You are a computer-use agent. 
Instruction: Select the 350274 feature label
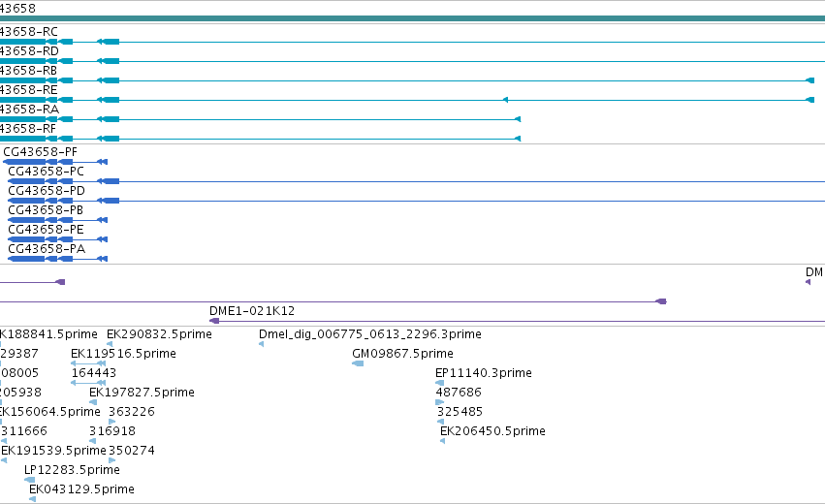tap(132, 452)
